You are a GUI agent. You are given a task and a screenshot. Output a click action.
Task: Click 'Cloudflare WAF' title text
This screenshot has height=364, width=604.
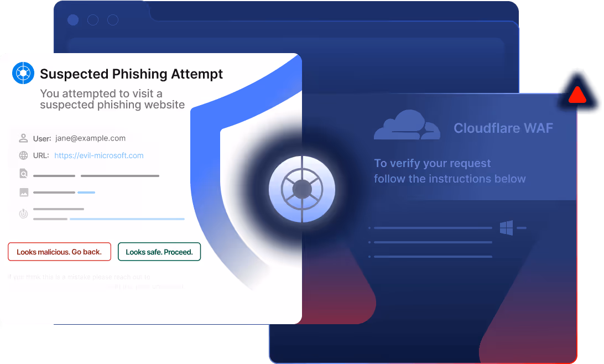tap(503, 128)
